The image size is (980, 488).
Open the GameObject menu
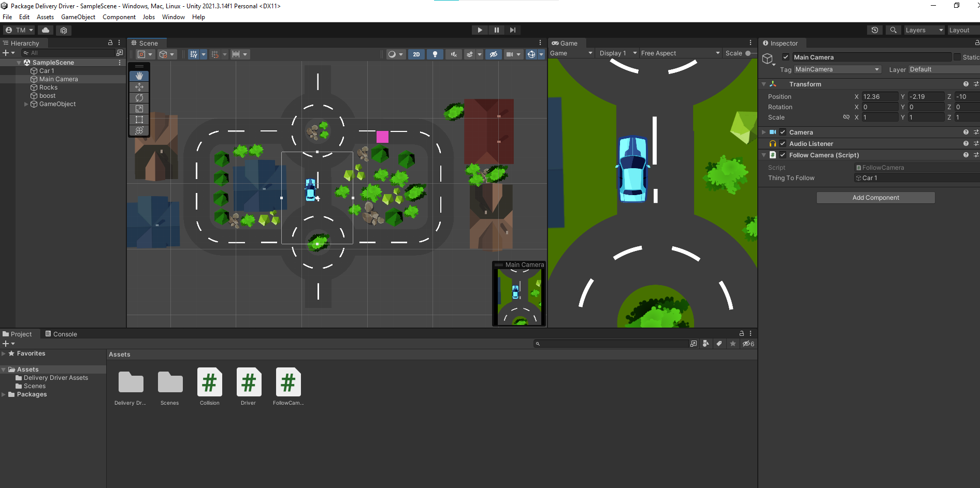coord(78,17)
